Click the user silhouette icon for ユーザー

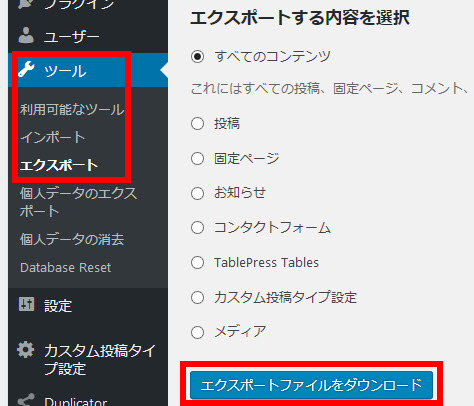click(x=26, y=35)
